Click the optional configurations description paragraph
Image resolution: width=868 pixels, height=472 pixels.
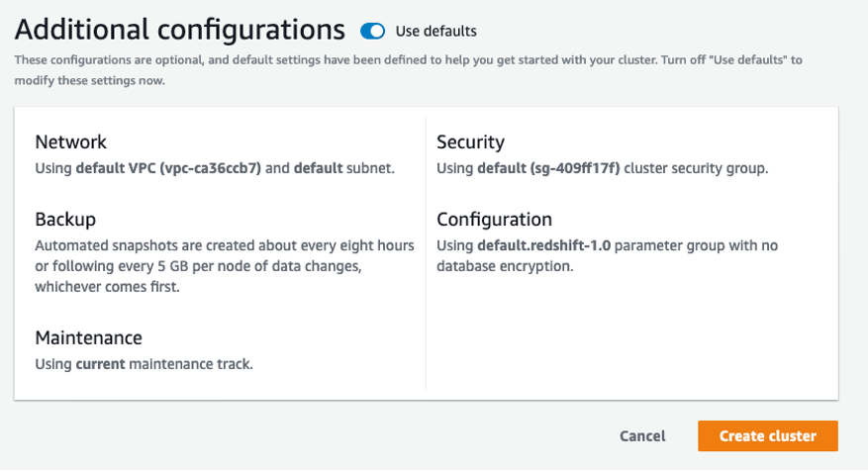408,69
